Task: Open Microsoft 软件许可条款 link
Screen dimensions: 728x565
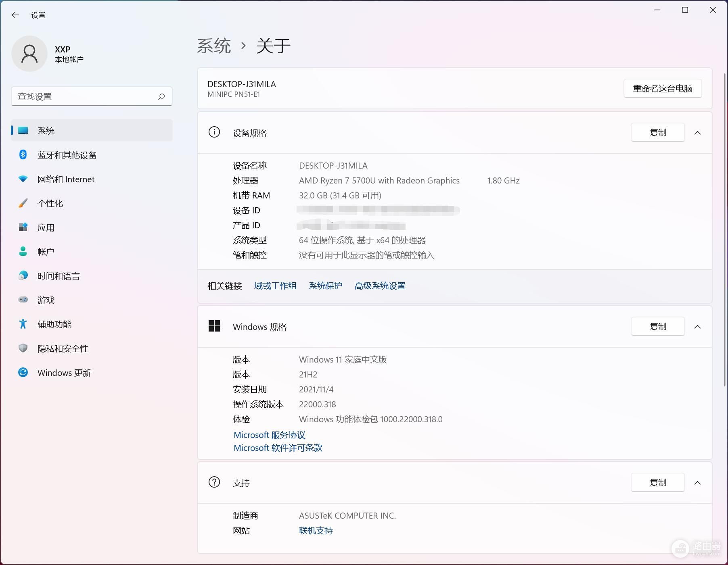Action: [x=278, y=448]
